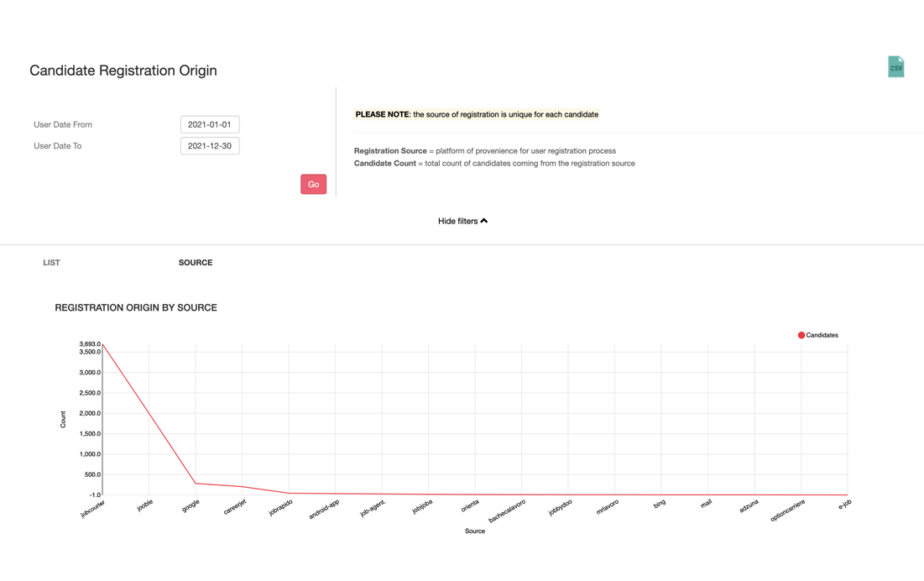Click the optioncarriere source label
The image size is (924, 581).
point(787,510)
